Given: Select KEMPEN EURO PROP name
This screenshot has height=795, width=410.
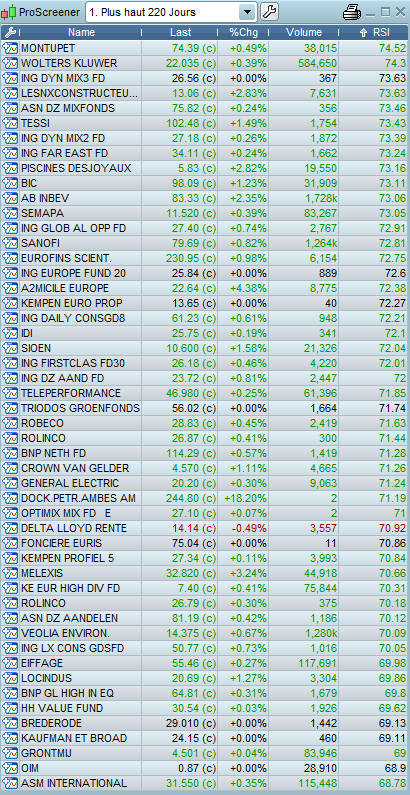Looking at the screenshot, I should pyautogui.click(x=71, y=303).
